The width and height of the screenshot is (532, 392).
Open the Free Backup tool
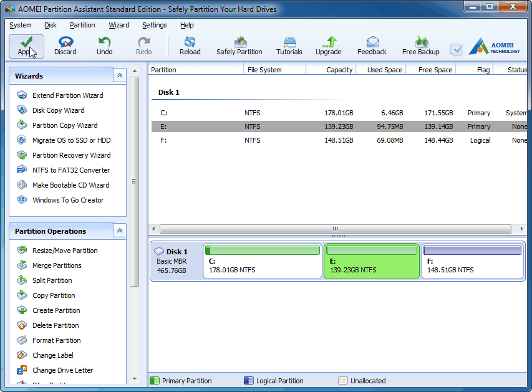pos(421,47)
